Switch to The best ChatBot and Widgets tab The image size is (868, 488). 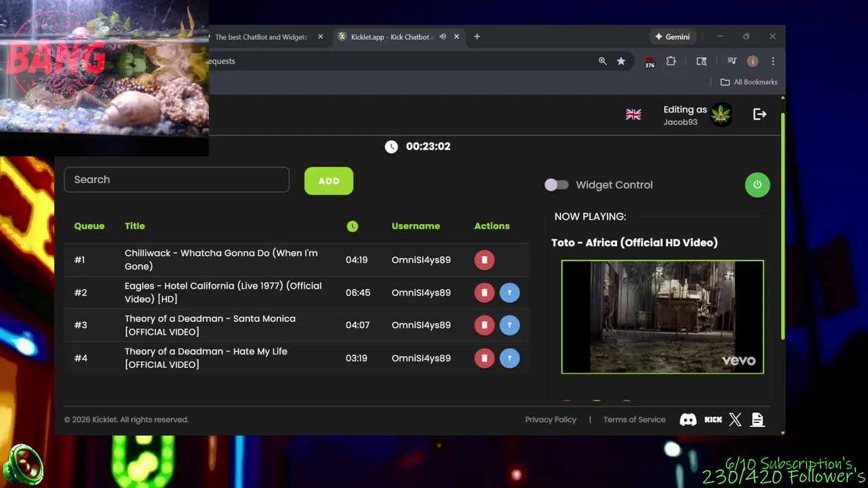tap(261, 37)
